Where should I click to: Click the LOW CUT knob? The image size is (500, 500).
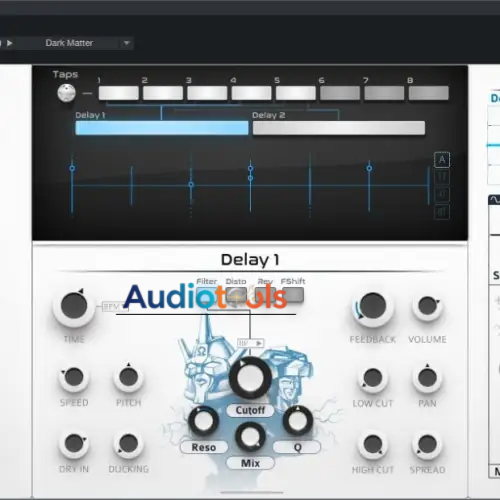373,378
